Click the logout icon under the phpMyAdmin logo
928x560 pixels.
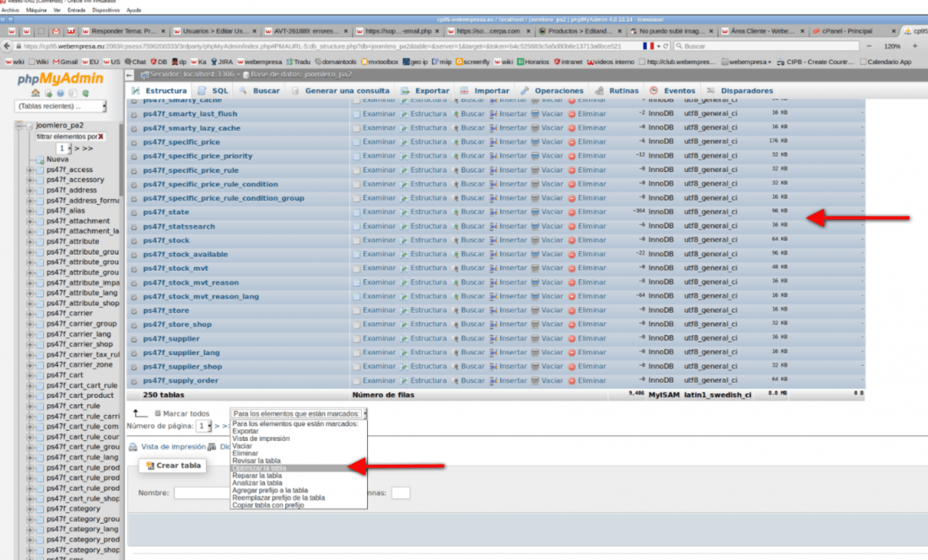pos(49,94)
